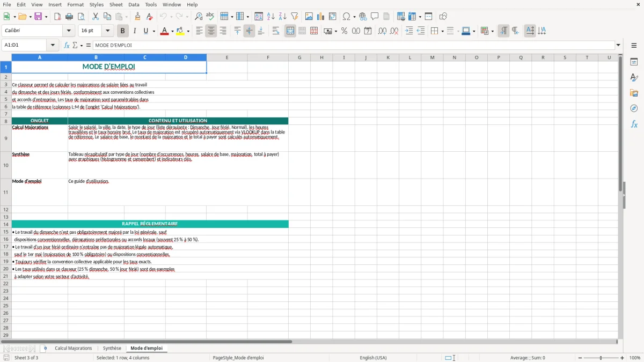Toggle Center Horizontally alignment
This screenshot has width=644, height=362.
point(211,31)
